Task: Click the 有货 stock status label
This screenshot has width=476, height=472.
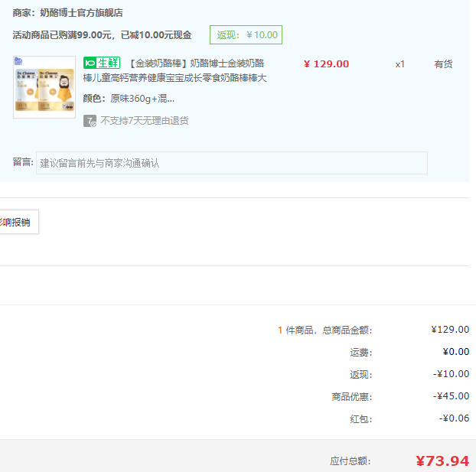Action: pyautogui.click(x=443, y=64)
